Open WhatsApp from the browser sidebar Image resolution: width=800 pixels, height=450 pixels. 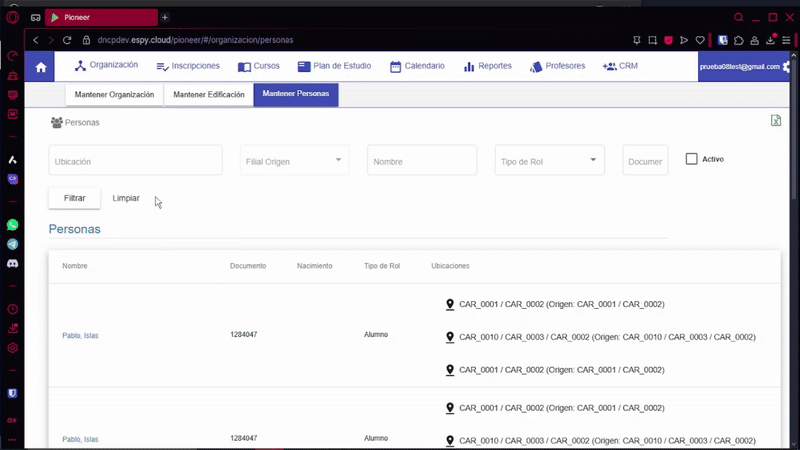click(13, 225)
